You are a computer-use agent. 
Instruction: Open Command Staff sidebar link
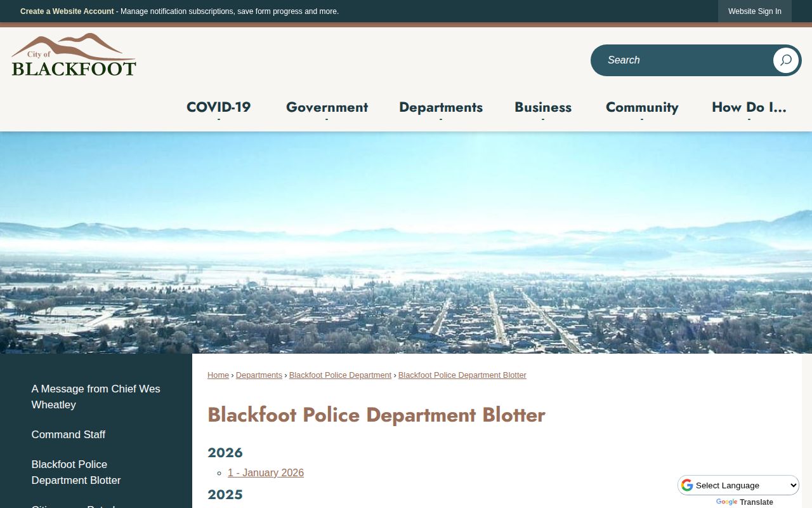(x=69, y=434)
